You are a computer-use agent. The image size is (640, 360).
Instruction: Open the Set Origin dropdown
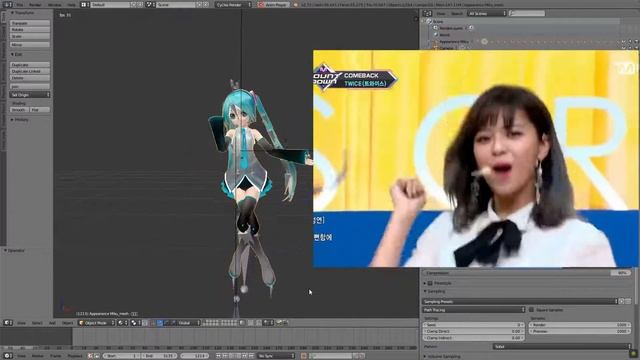[30, 95]
